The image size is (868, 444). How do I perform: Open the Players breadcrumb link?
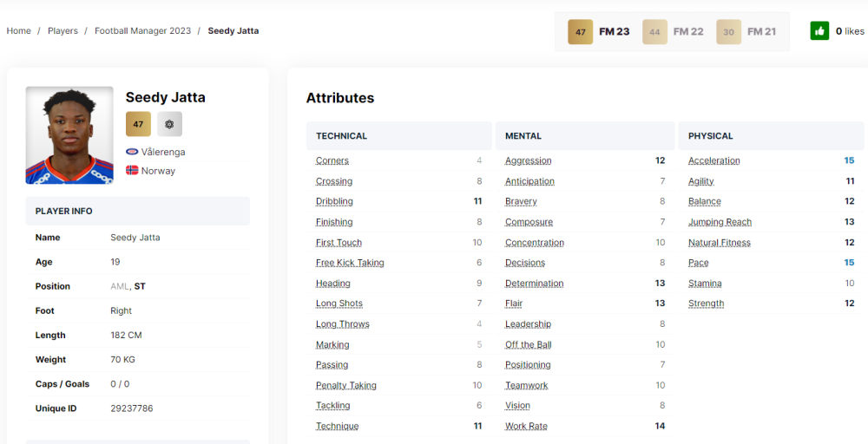[62, 31]
